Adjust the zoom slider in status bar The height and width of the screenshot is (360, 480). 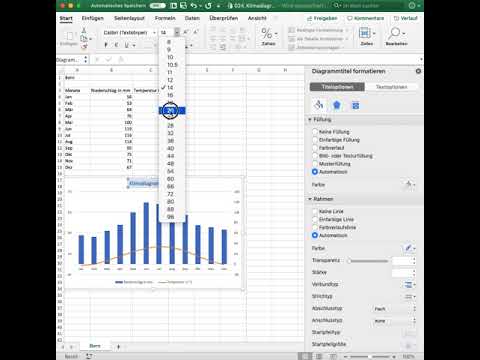[x=370, y=357]
